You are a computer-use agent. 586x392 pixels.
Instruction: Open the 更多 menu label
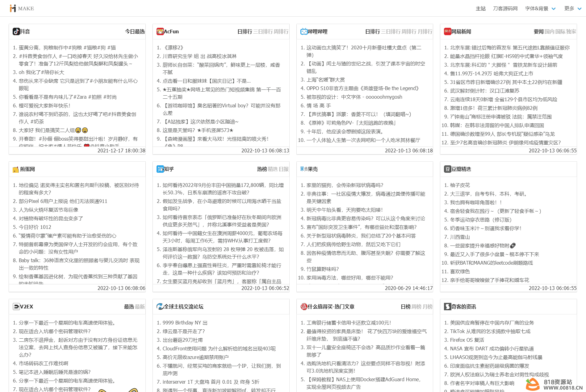coord(569,8)
